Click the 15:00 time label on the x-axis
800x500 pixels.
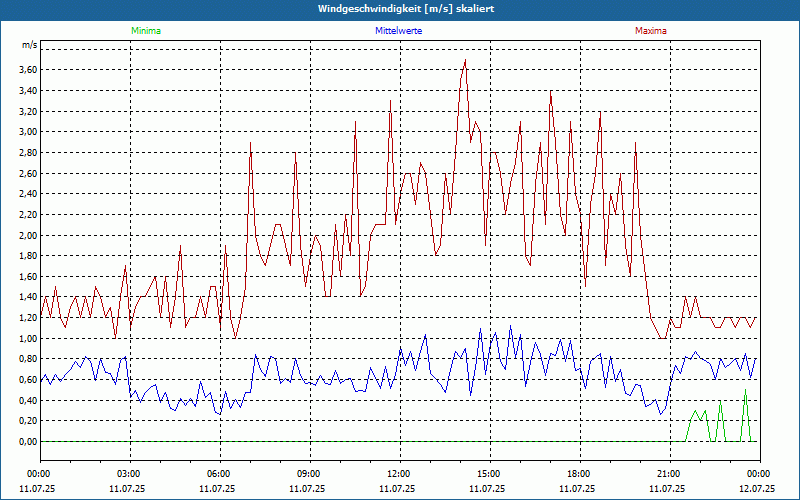coord(490,474)
